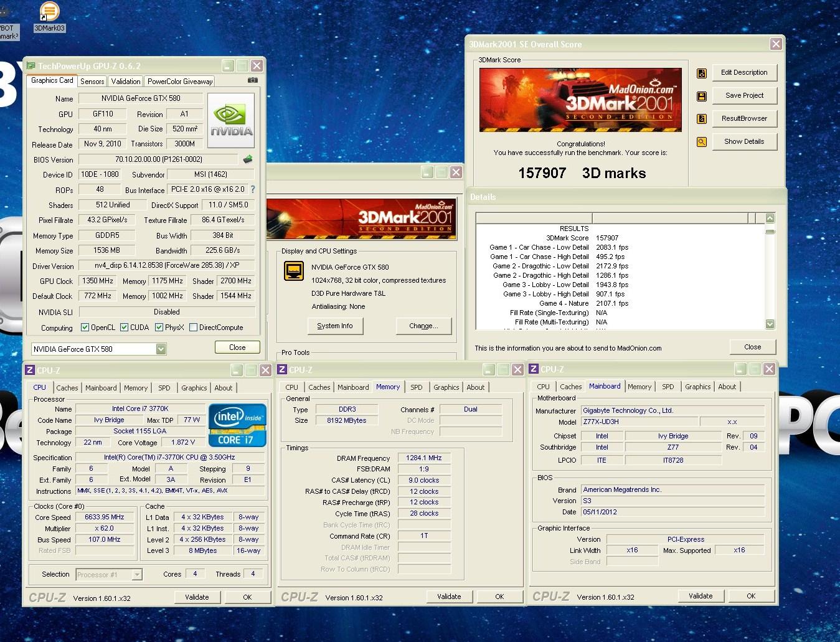Click the monitor icon in Display and CPU Settings
Image resolution: width=840 pixels, height=642 pixels.
[x=294, y=271]
